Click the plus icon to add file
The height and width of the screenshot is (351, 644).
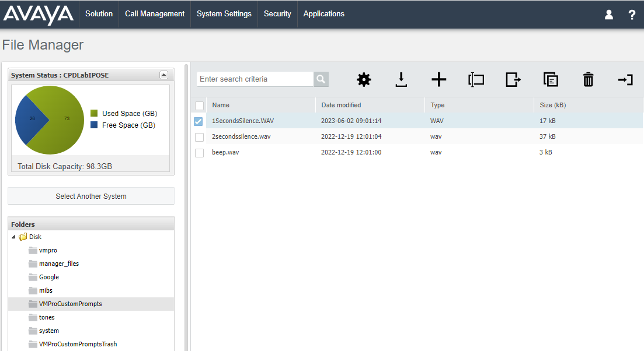(438, 79)
